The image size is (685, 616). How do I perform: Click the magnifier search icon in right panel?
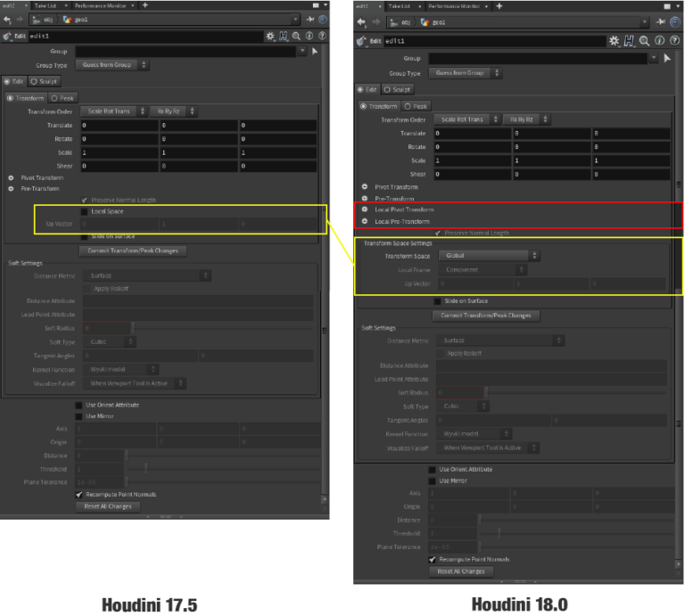pos(642,41)
